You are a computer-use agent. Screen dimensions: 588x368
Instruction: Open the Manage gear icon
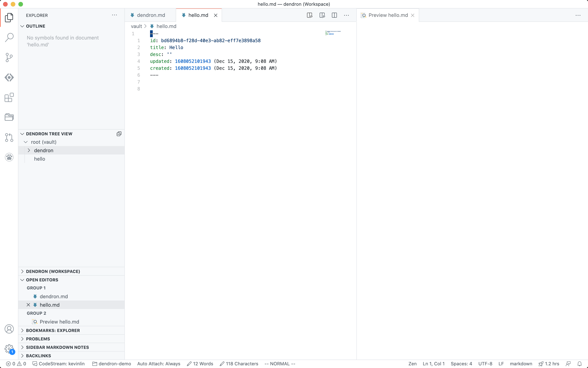[9, 349]
